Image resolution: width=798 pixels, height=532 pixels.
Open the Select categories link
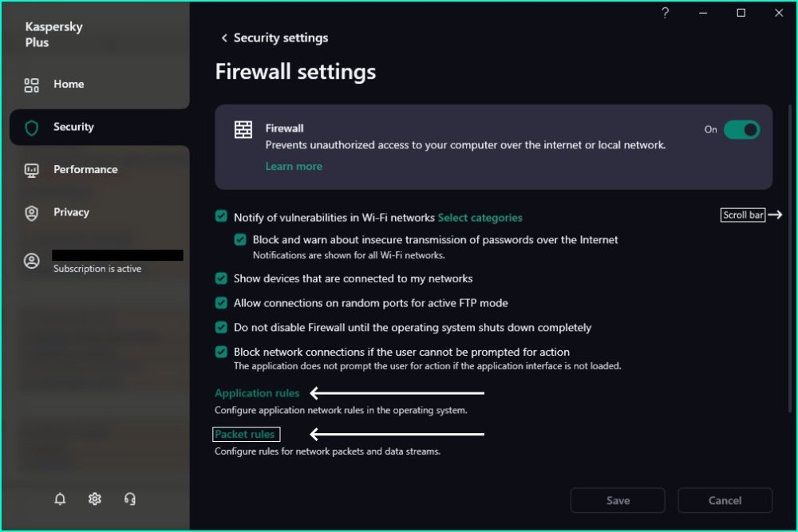point(480,217)
